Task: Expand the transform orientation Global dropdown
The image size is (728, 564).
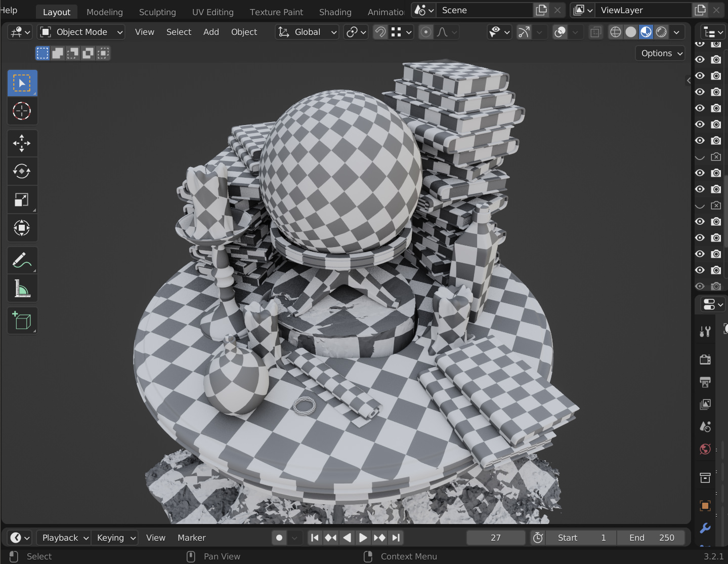Action: click(x=307, y=32)
